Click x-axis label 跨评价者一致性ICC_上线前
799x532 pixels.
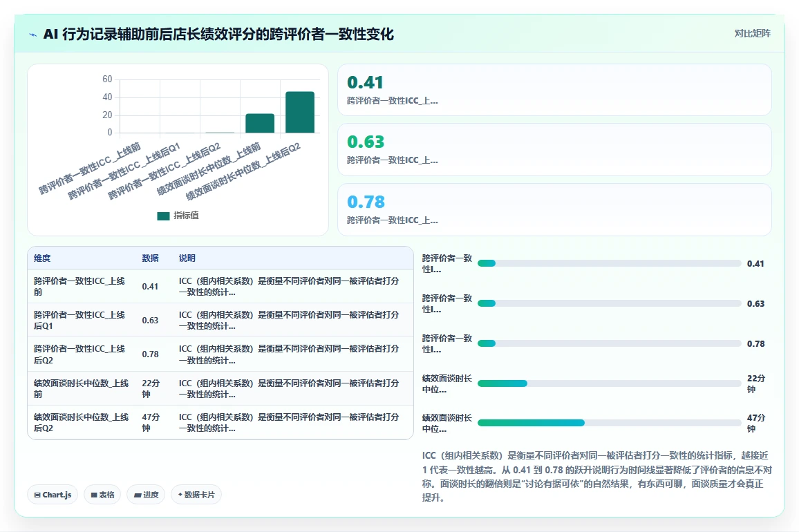click(x=90, y=168)
